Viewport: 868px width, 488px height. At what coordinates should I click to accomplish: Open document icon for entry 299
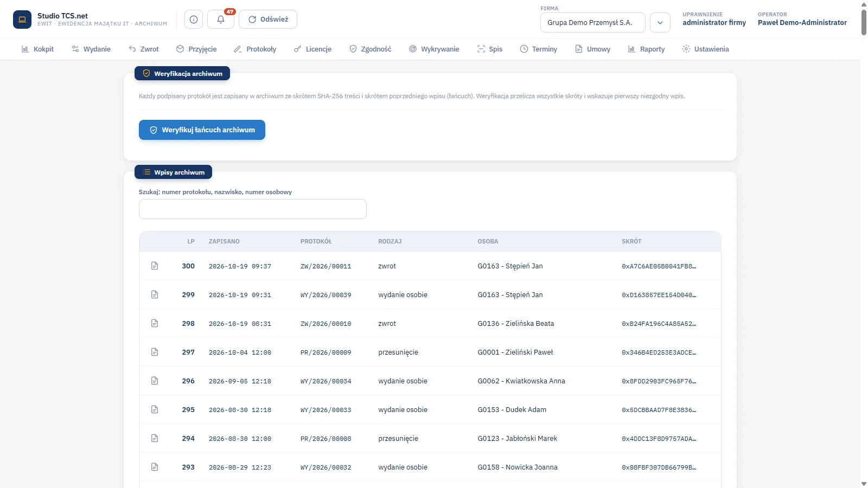click(x=155, y=294)
